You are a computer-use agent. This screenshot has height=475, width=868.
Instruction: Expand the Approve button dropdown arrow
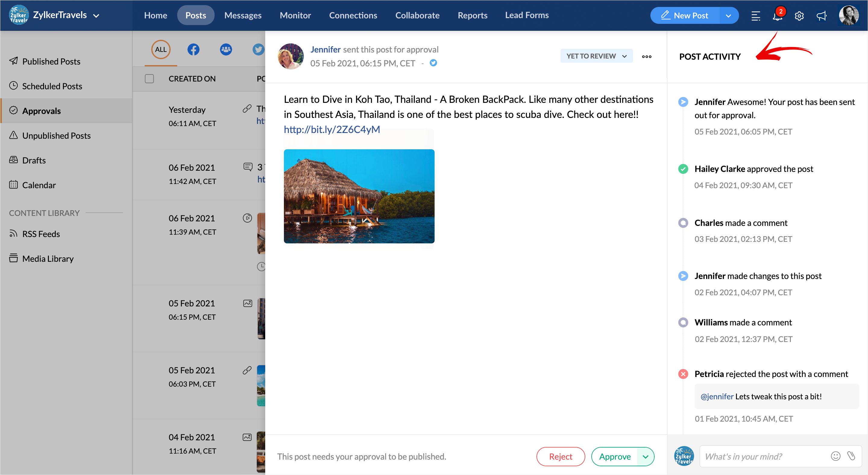click(645, 457)
